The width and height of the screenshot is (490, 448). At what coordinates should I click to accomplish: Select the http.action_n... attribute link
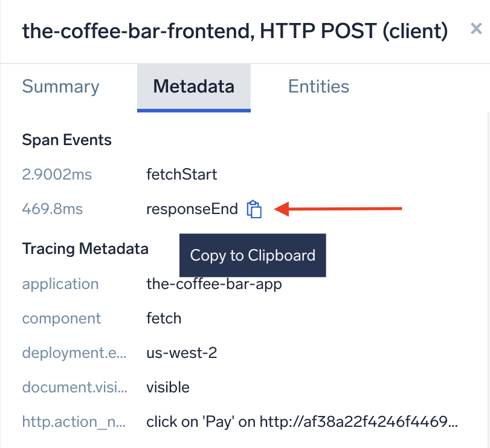pyautogui.click(x=74, y=421)
